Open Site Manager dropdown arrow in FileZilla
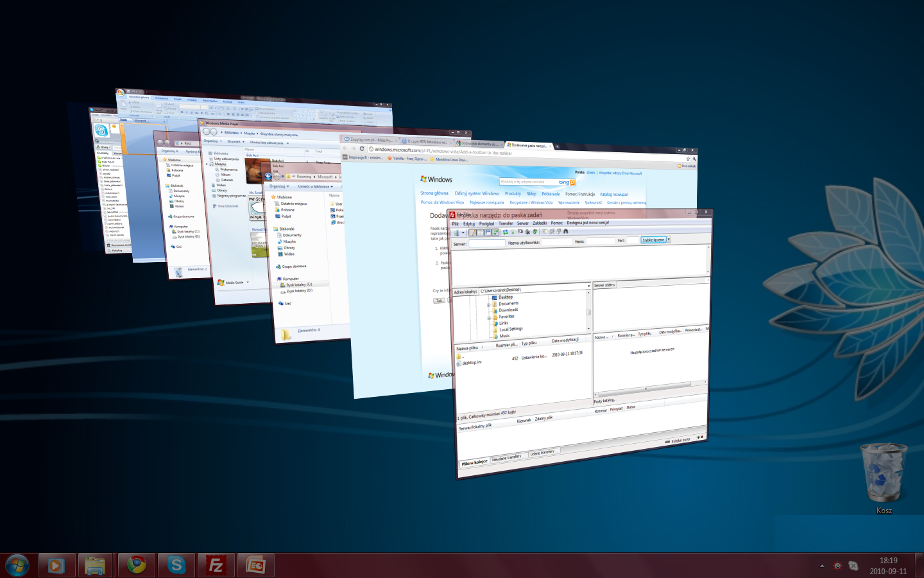 coord(463,233)
